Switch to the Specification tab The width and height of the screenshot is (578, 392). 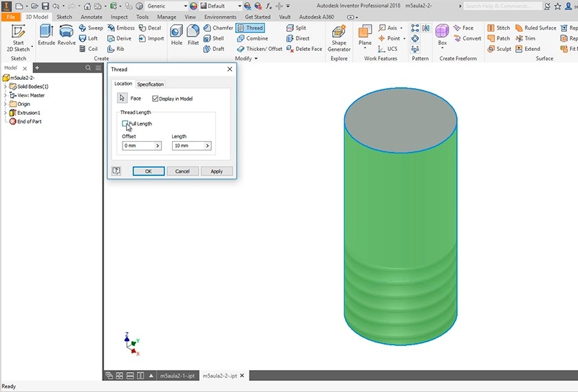tap(150, 84)
